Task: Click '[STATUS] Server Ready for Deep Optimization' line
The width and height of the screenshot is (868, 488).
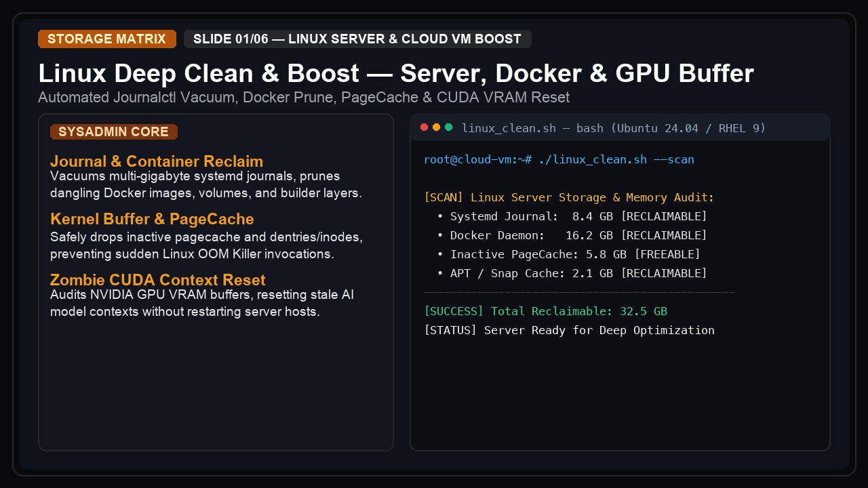Action: point(569,331)
